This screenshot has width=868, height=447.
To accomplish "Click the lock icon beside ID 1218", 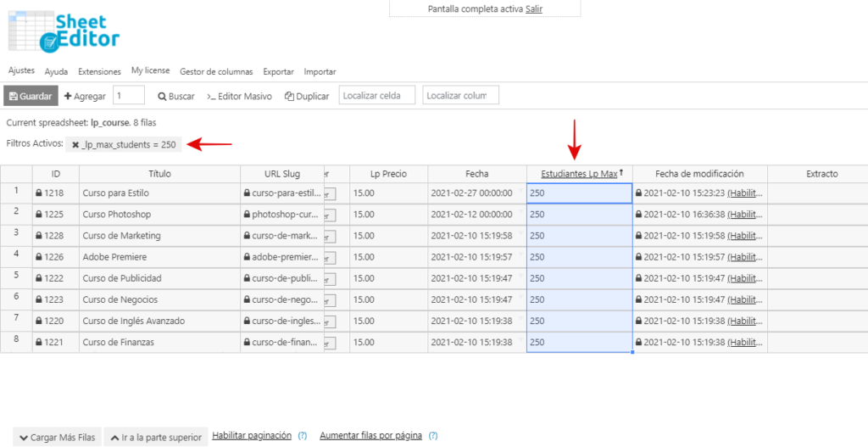I will pyautogui.click(x=39, y=193).
